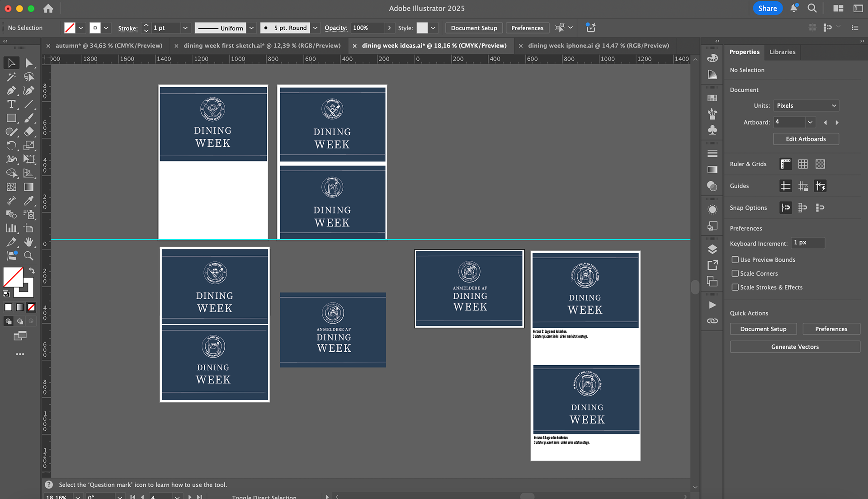Image resolution: width=868 pixels, height=499 pixels.
Task: Open the Units dropdown
Action: coord(806,105)
